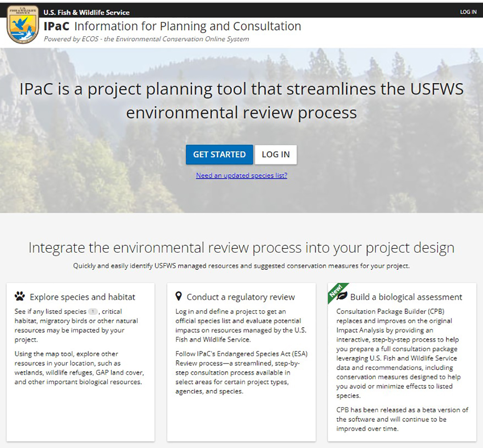
Task: Open 'Need an updated species list?' link
Action: coord(242,175)
